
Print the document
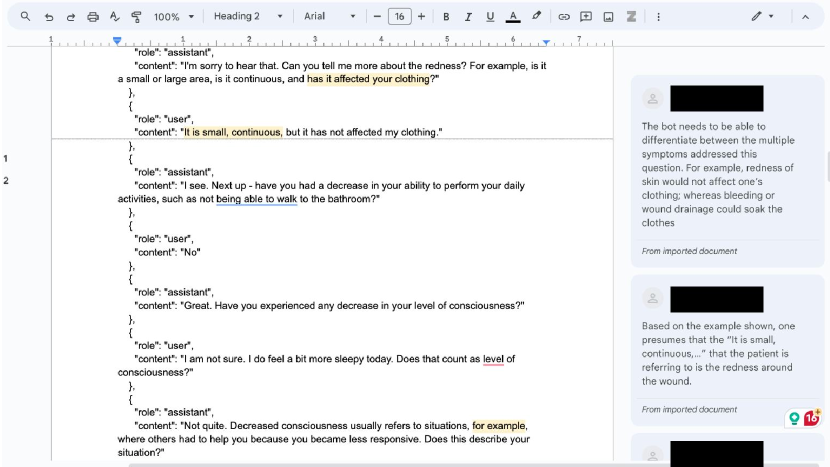(93, 17)
